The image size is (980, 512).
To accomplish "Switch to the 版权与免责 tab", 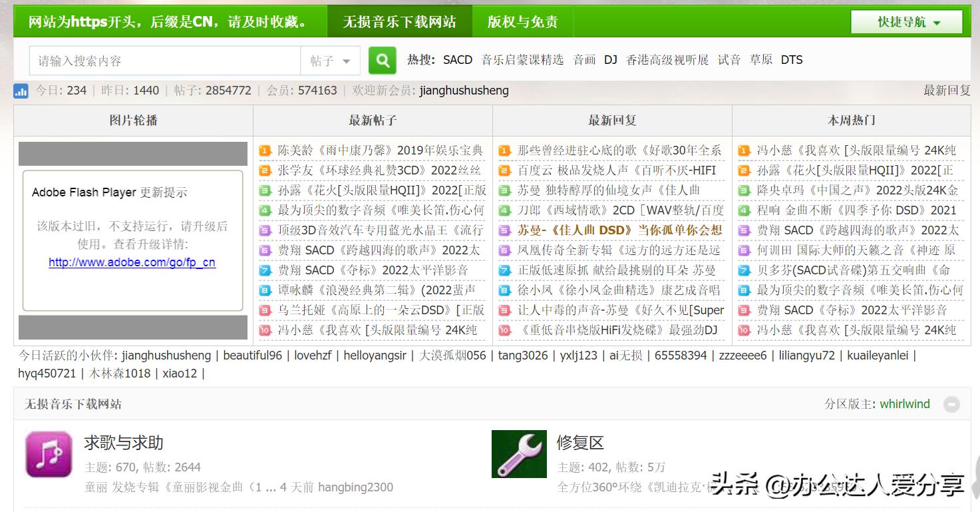I will (523, 21).
